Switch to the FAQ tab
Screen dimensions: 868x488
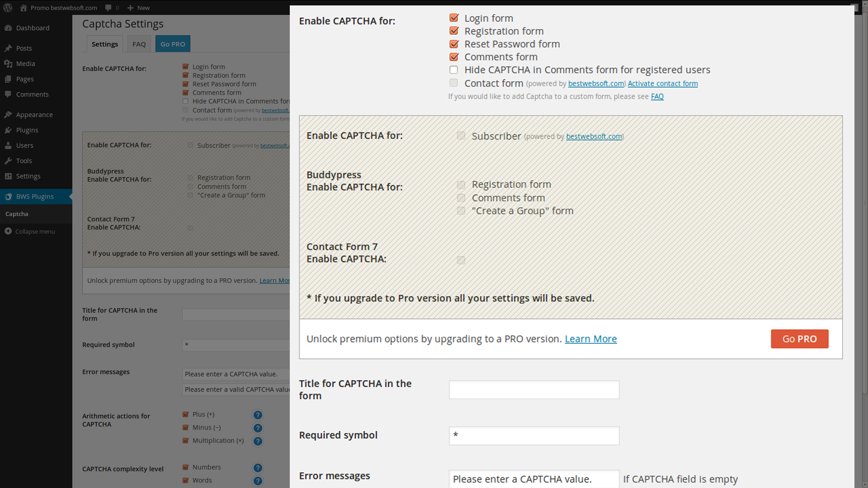pos(139,44)
